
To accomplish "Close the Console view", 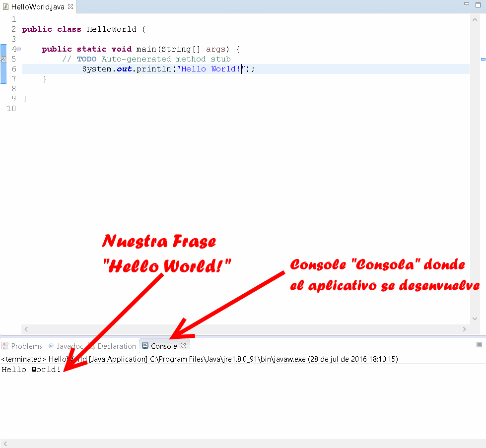I will pyautogui.click(x=183, y=346).
